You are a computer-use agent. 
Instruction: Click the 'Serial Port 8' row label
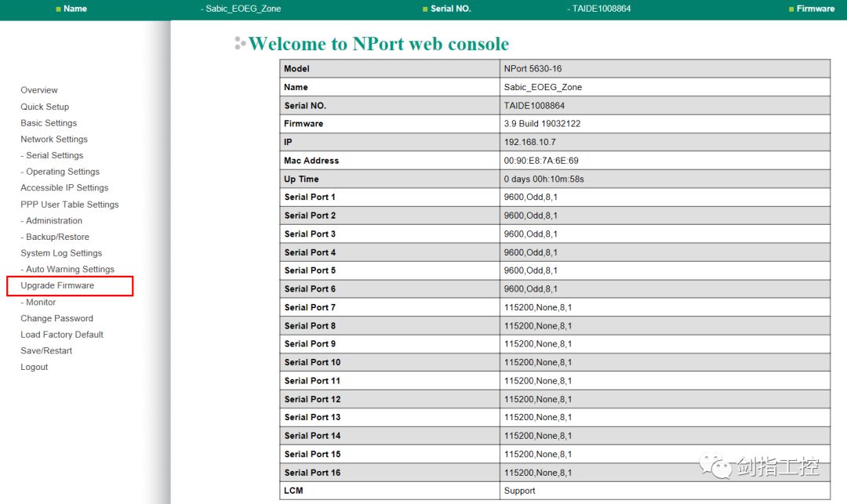pyautogui.click(x=310, y=325)
